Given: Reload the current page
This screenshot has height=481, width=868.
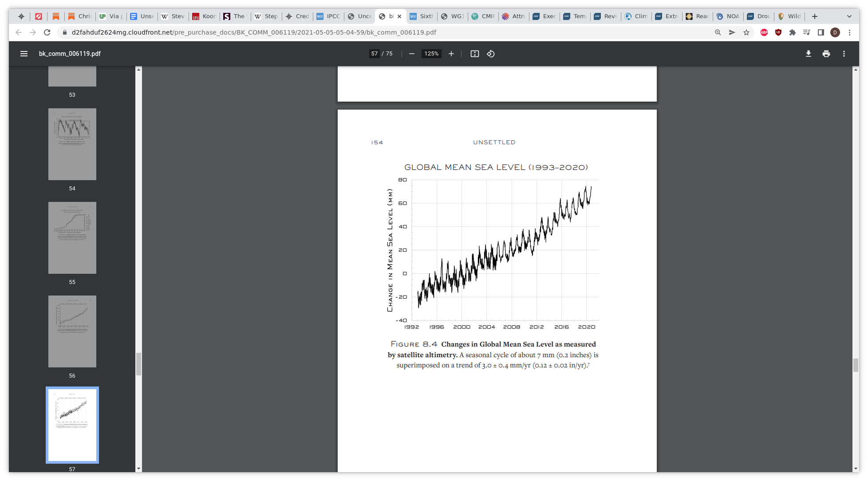Looking at the screenshot, I should 47,32.
